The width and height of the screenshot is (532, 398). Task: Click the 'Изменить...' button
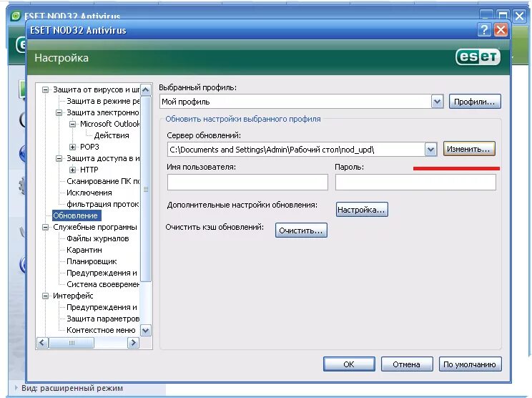469,149
